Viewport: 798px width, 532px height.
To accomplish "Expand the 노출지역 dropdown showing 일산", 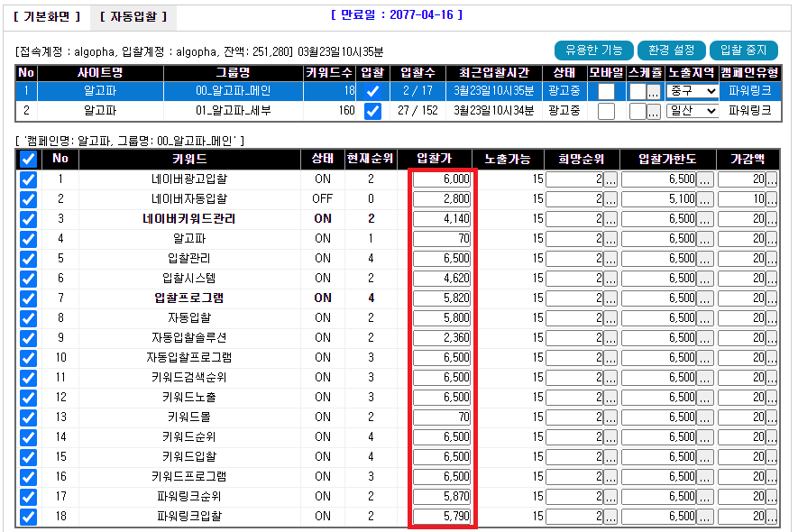I will (x=693, y=111).
